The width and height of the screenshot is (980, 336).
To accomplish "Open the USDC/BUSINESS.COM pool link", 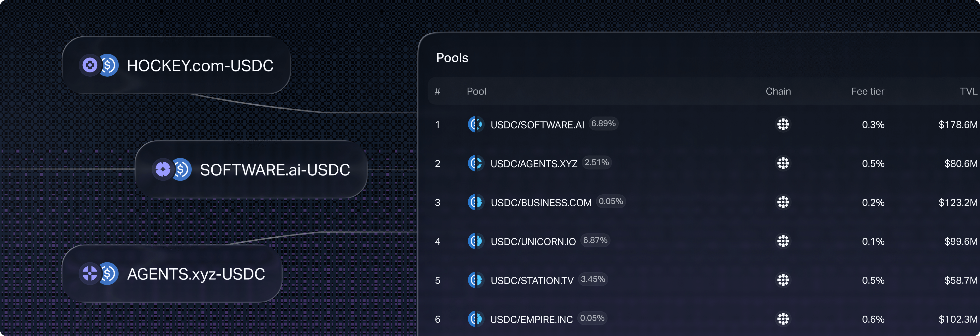I will click(x=541, y=203).
